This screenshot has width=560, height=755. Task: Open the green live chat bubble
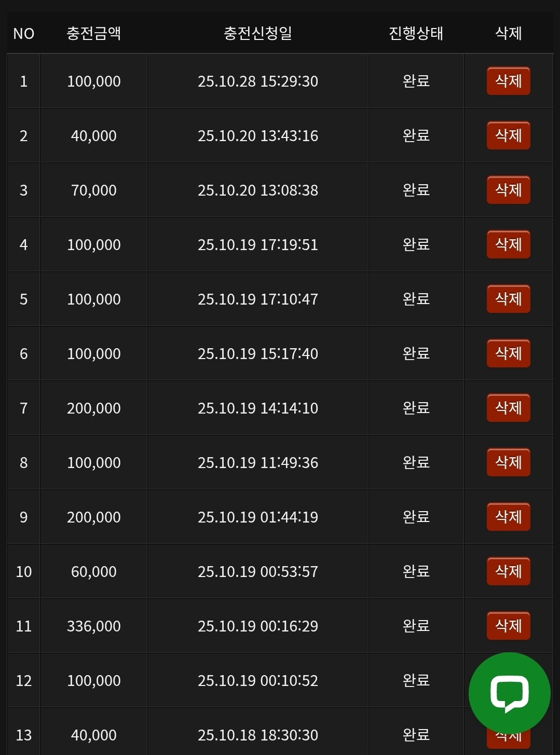[x=509, y=693]
